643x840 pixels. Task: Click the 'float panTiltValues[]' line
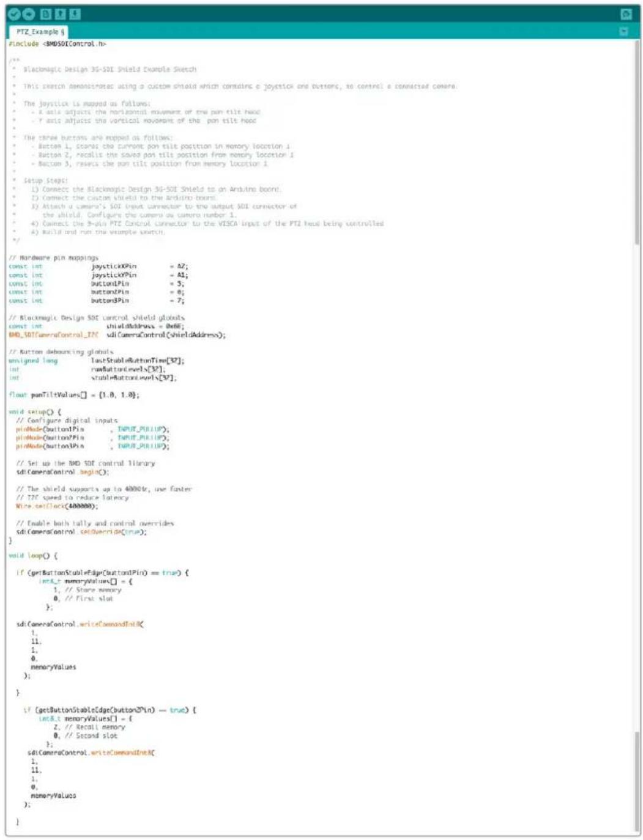pyautogui.click(x=74, y=395)
